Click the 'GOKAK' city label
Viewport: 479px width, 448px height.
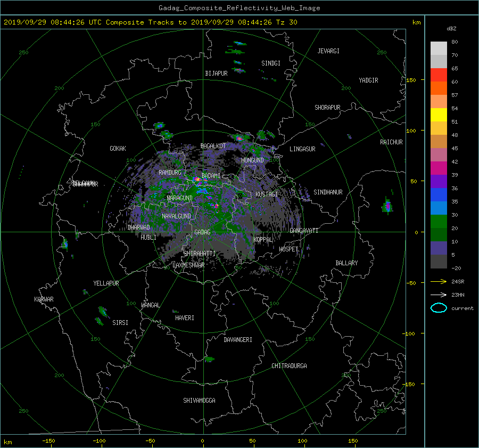click(x=118, y=149)
